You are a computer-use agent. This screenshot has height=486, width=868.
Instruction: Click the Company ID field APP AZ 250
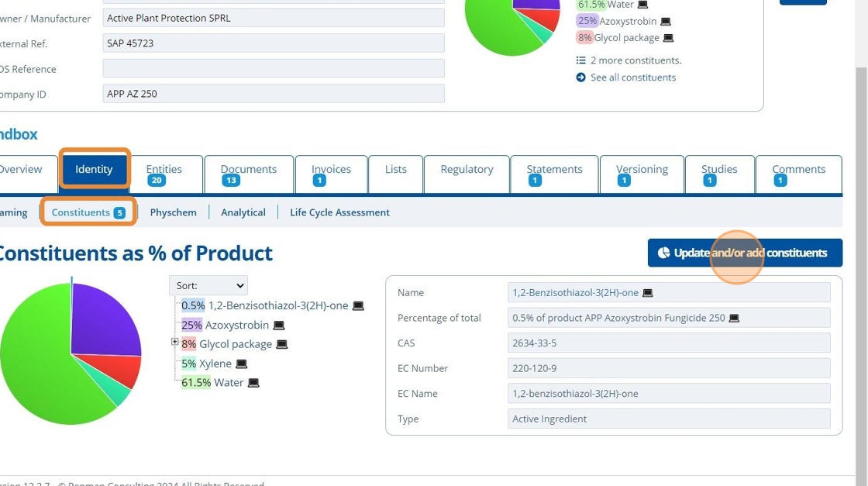click(x=274, y=94)
